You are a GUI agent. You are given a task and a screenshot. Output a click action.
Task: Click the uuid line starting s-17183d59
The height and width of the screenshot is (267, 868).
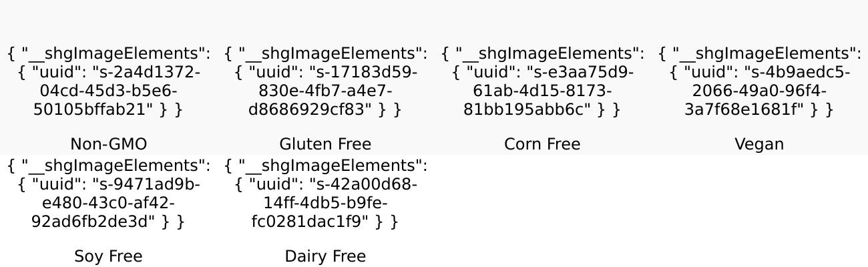(325, 72)
